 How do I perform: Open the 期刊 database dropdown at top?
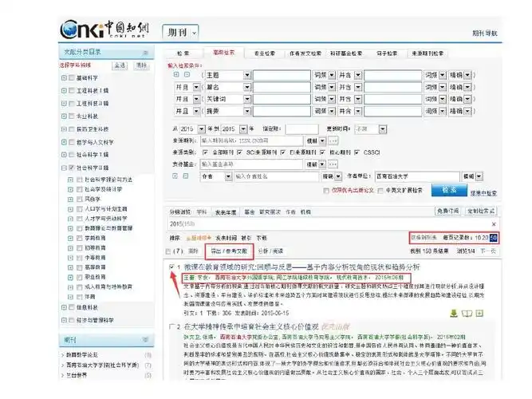(x=194, y=33)
